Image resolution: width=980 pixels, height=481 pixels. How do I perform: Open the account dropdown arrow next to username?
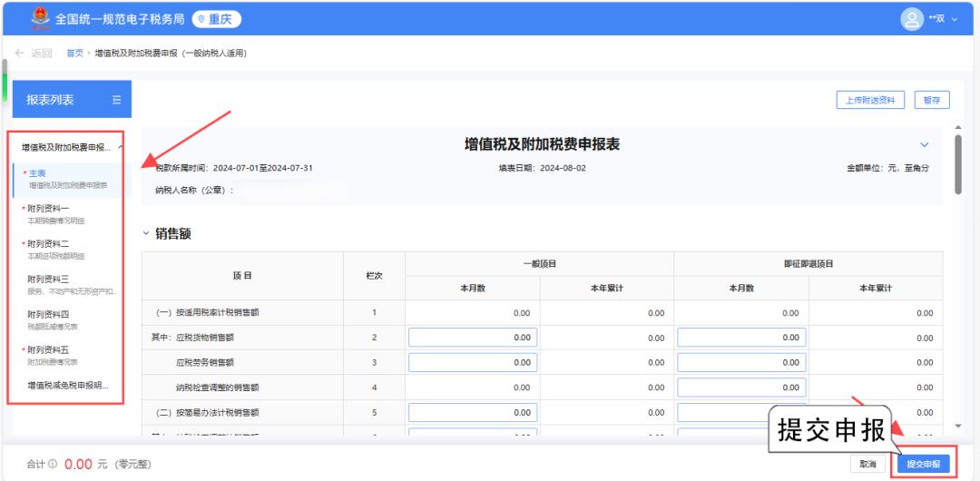point(954,19)
